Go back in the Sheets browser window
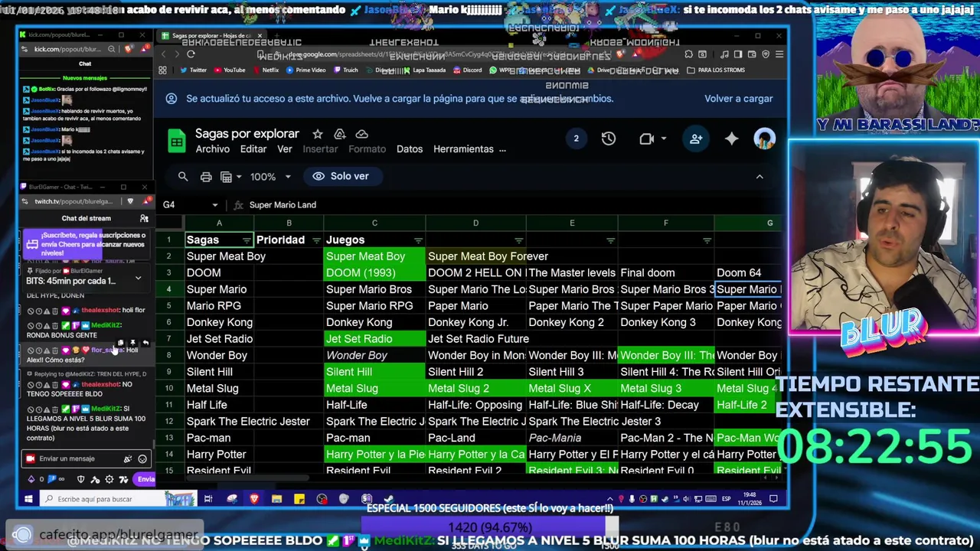Viewport: 980px width, 551px height. pos(163,54)
